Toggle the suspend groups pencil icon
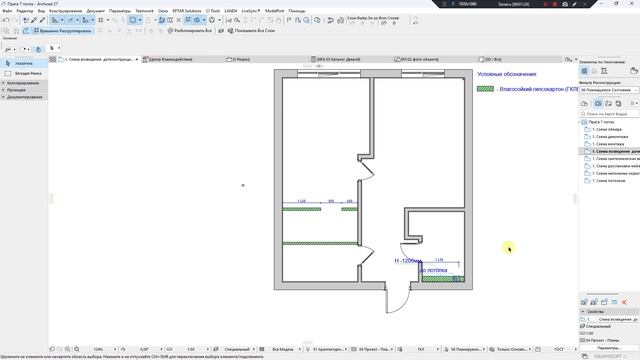Image resolution: width=640 pixels, height=360 pixels. (x=26, y=31)
